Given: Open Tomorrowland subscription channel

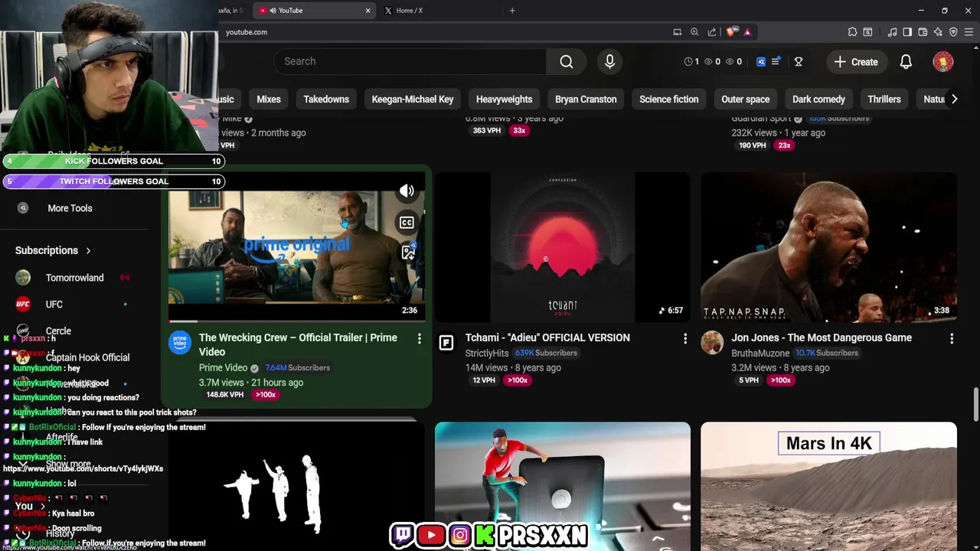Looking at the screenshot, I should [74, 278].
